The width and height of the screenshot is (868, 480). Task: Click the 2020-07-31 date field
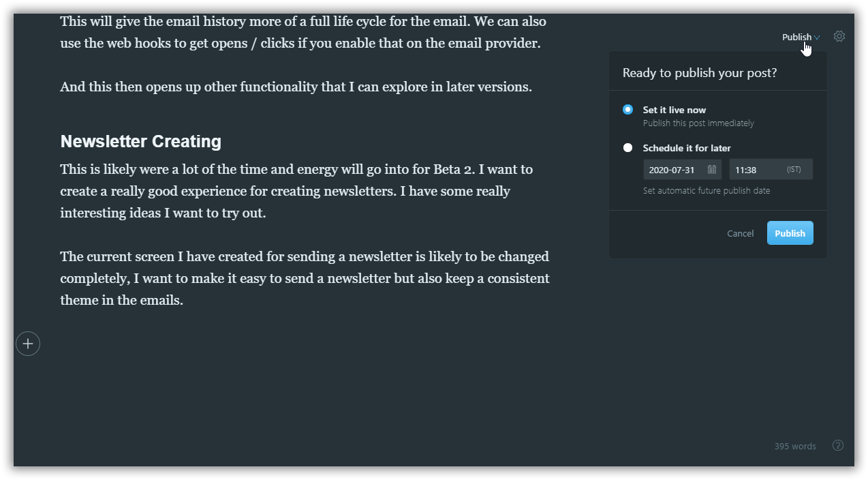point(682,170)
